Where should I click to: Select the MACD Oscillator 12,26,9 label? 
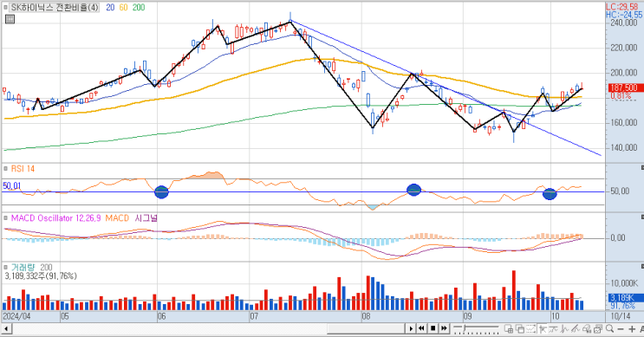[55, 218]
